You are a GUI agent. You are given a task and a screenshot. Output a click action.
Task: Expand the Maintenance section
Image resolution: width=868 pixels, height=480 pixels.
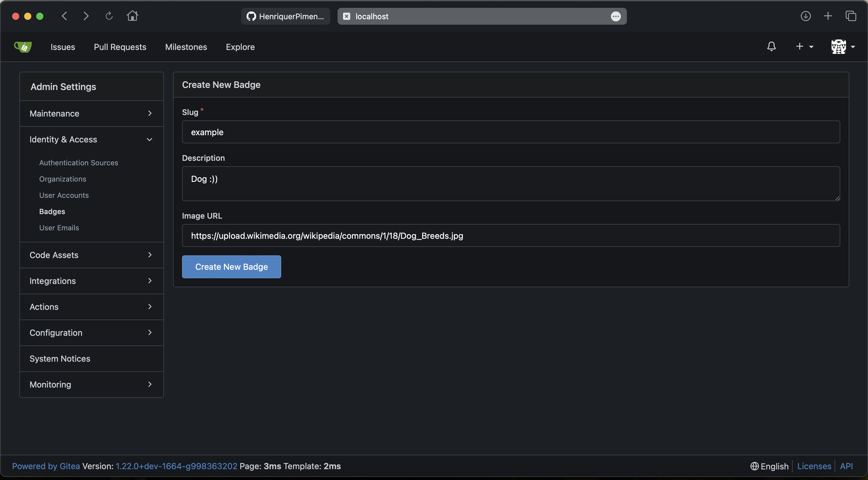pyautogui.click(x=92, y=114)
